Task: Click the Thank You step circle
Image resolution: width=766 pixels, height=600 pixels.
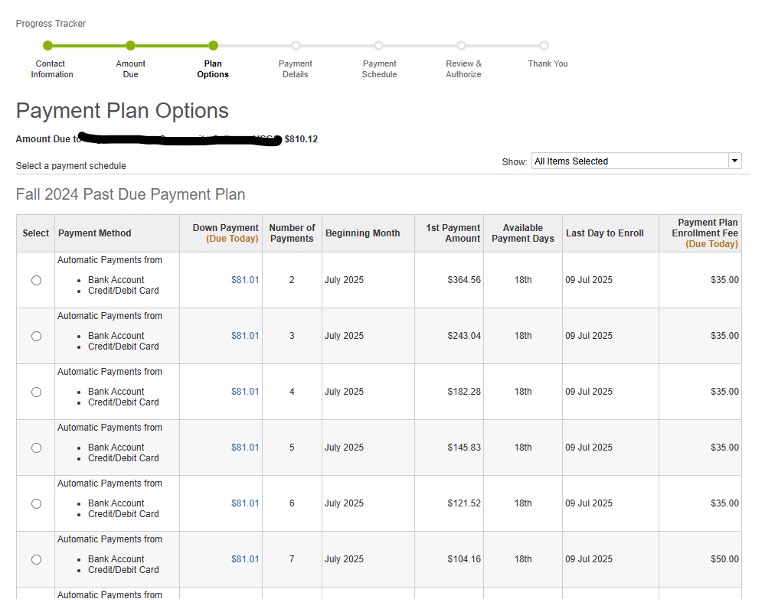Action: click(x=544, y=45)
